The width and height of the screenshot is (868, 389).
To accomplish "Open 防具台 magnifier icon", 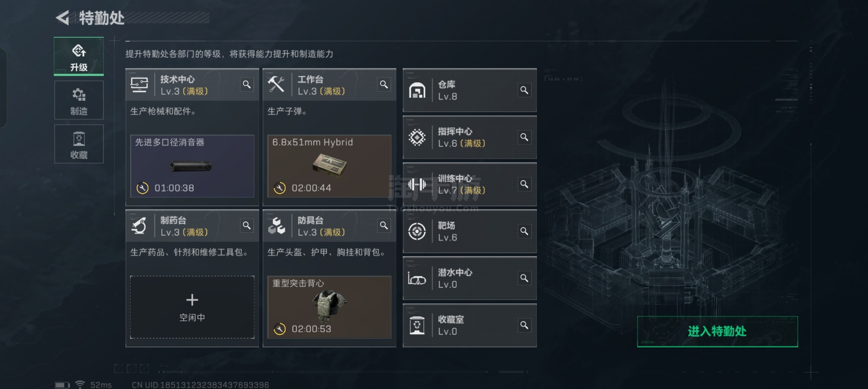I will 384,225.
